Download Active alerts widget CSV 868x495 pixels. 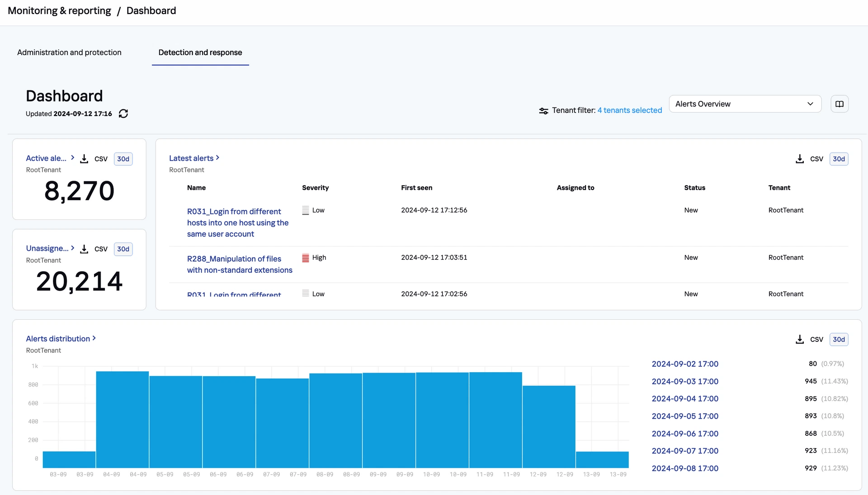click(x=84, y=159)
